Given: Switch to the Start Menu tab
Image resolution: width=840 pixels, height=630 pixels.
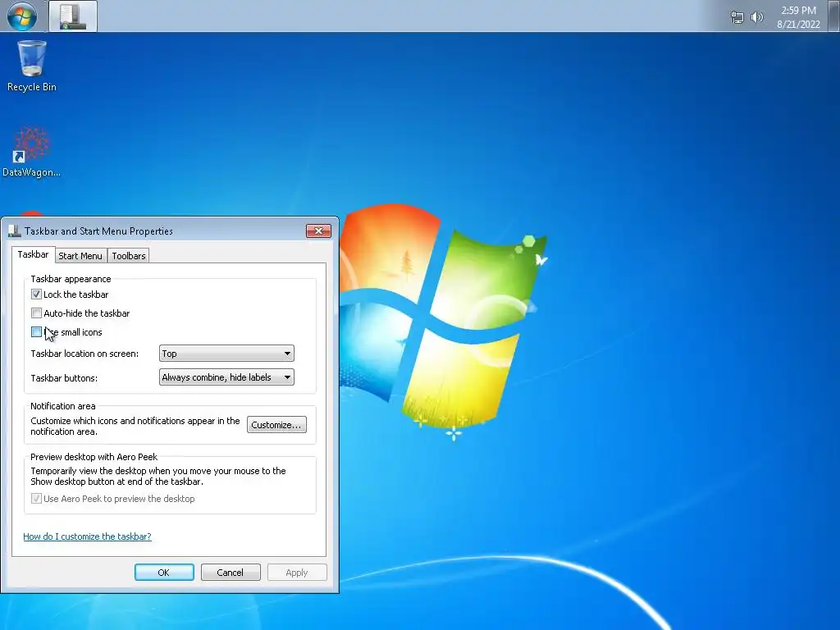Looking at the screenshot, I should pyautogui.click(x=80, y=256).
